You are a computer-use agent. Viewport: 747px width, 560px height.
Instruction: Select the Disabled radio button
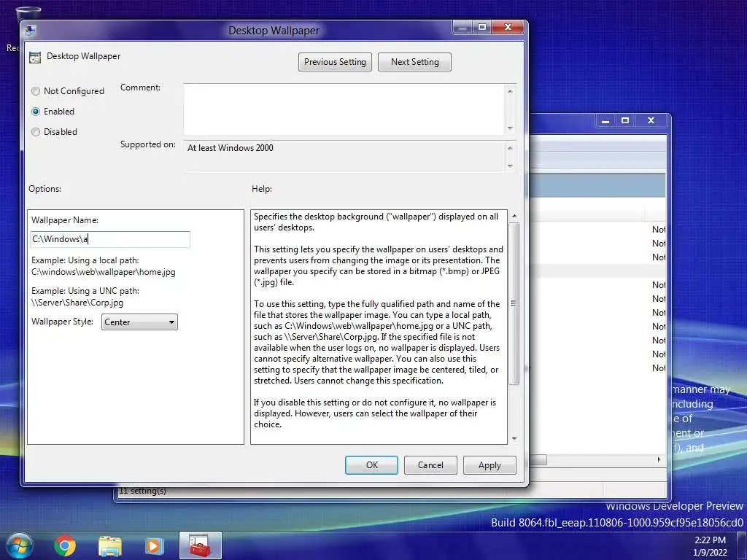[x=36, y=132]
